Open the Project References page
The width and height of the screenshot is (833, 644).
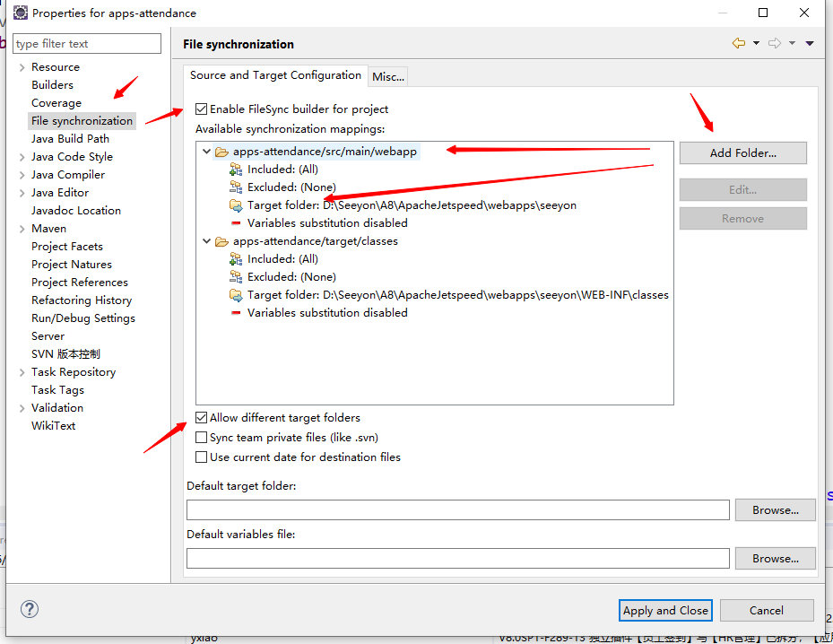coord(80,283)
